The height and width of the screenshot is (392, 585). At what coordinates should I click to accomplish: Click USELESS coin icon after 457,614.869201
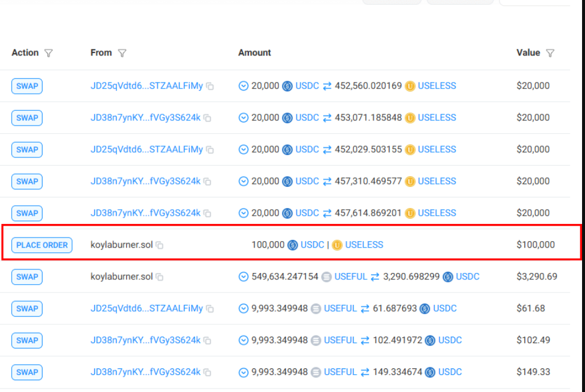(x=410, y=213)
